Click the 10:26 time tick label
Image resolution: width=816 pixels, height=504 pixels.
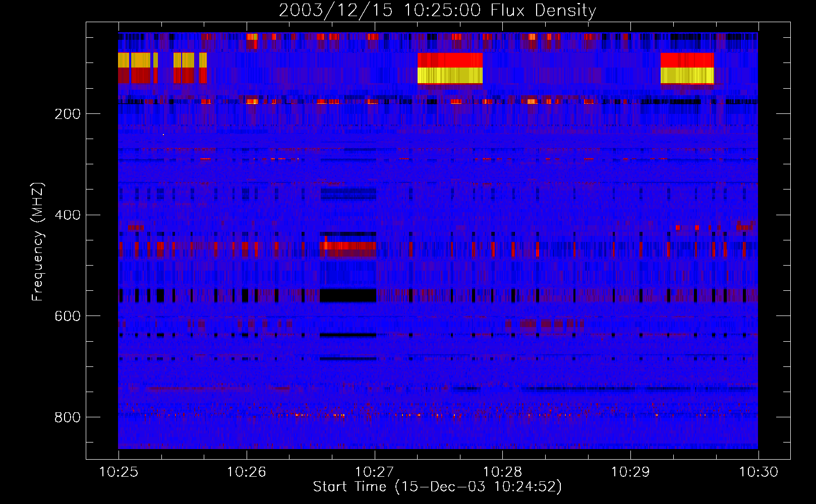(x=247, y=472)
